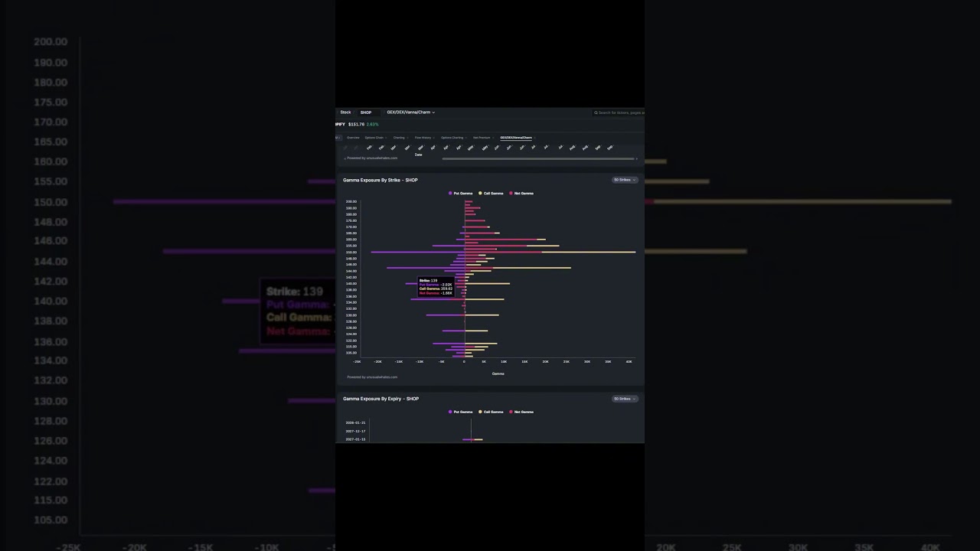980x551 pixels.
Task: Open 50 Strikes dropdown for By Expiry chart
Action: coord(625,399)
